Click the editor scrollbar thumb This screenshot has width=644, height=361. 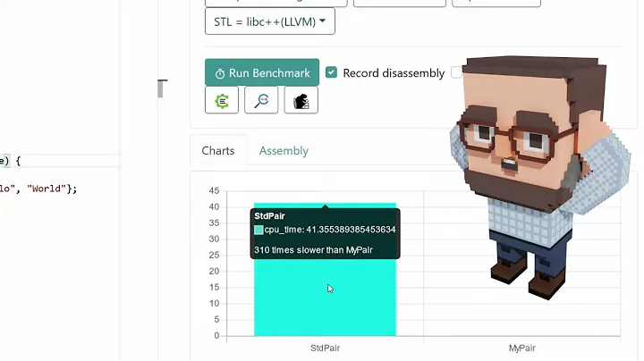point(161,88)
